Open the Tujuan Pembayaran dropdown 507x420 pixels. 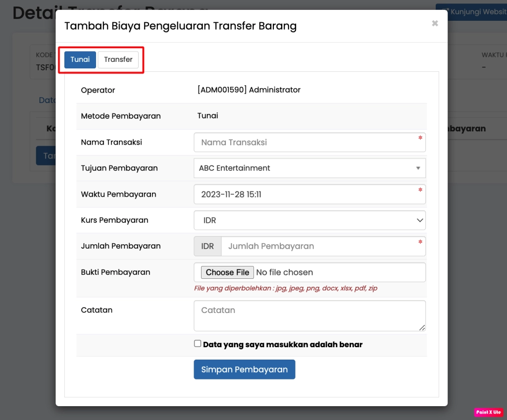[x=309, y=168]
